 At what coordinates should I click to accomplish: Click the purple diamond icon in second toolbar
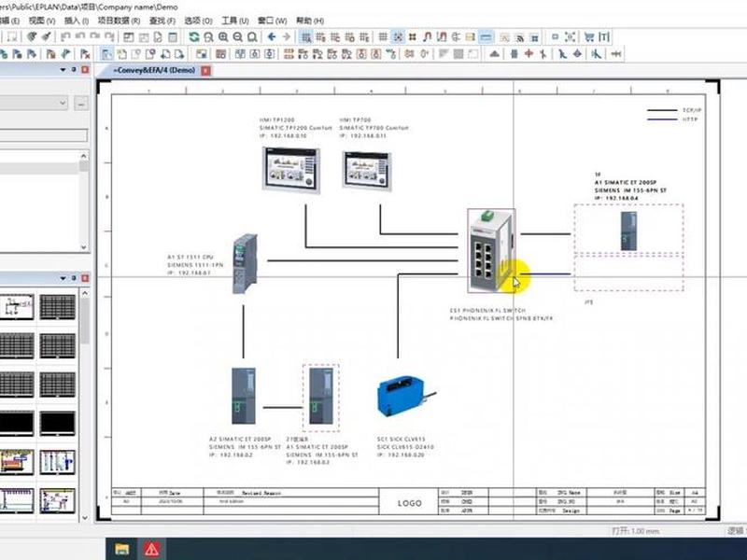(577, 54)
